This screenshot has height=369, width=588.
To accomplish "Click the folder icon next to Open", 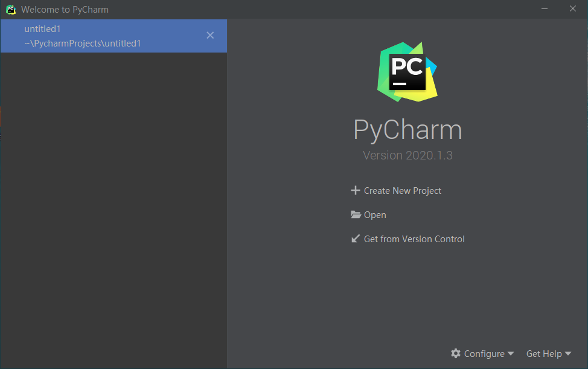I will pyautogui.click(x=356, y=214).
